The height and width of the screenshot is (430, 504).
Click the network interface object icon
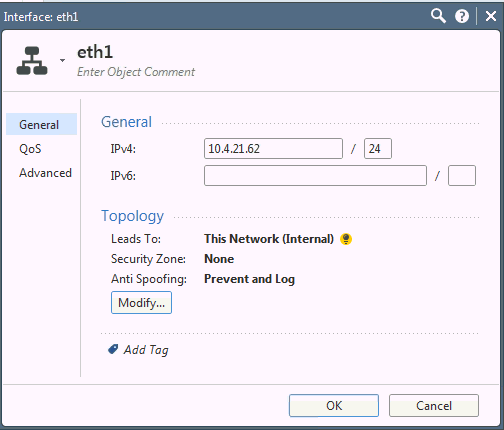point(32,61)
